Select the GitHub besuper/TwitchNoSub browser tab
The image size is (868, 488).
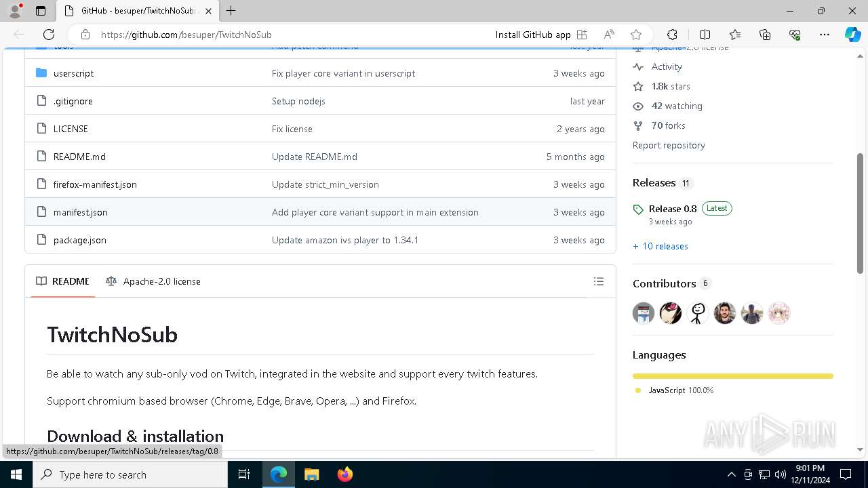click(x=138, y=11)
